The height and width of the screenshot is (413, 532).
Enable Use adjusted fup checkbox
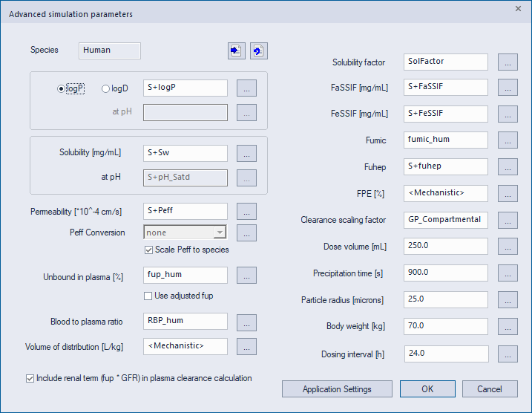pos(148,296)
